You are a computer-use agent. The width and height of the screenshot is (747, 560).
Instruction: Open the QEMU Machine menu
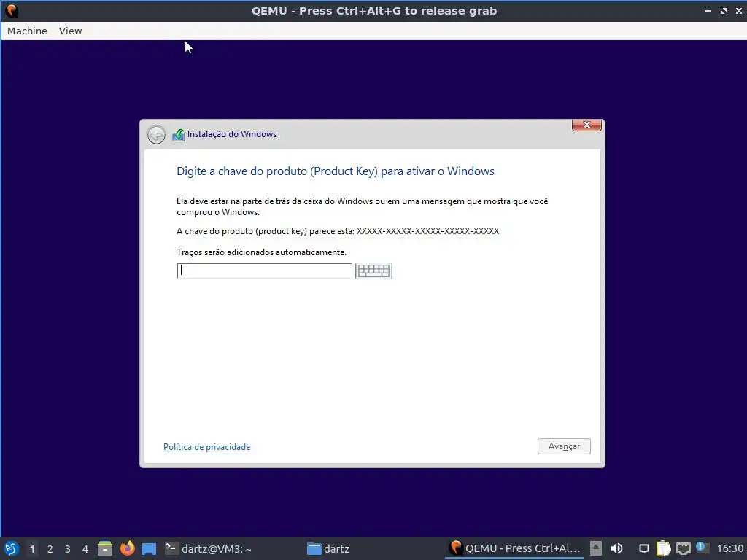pyautogui.click(x=27, y=31)
